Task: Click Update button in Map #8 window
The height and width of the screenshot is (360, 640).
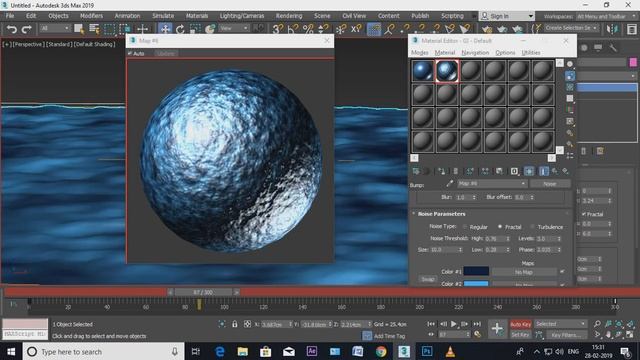Action: click(x=166, y=53)
